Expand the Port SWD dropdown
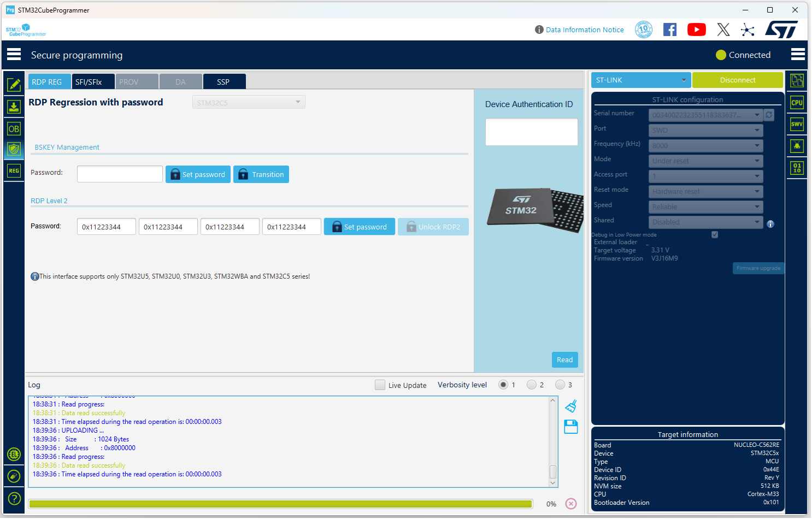This screenshot has width=812, height=519. 705,130
